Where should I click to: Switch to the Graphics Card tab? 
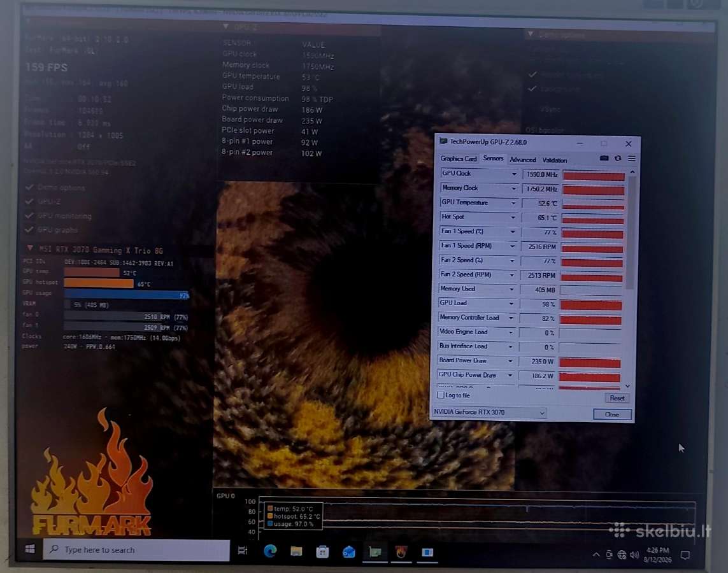click(458, 159)
